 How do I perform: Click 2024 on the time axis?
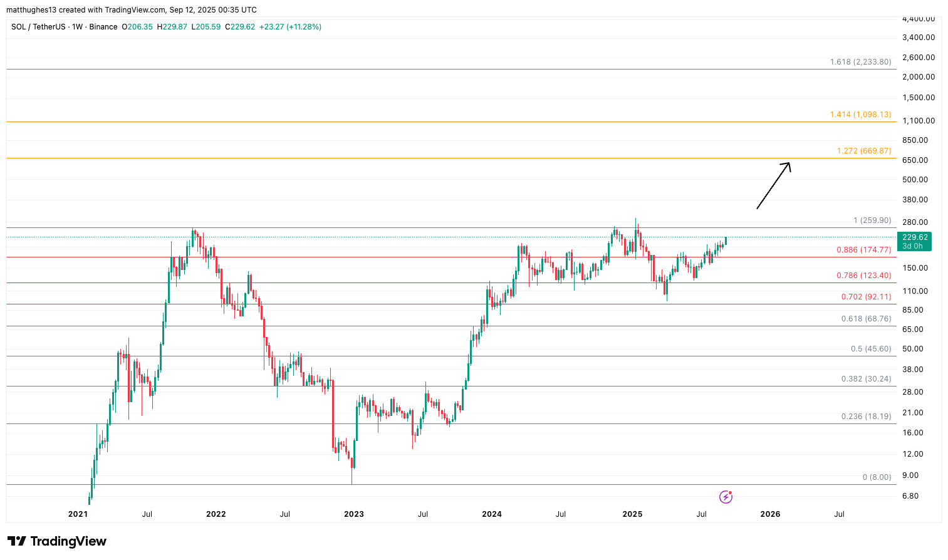[x=492, y=514]
